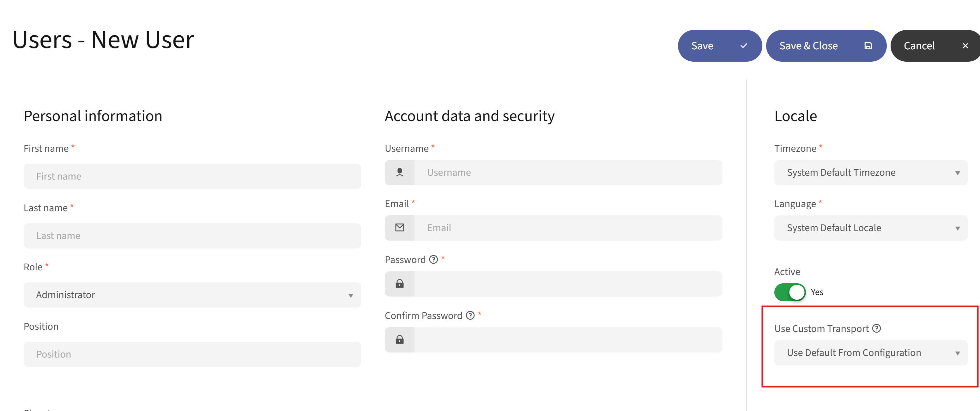Click the Position input field
Image resolution: width=980 pixels, height=411 pixels.
[x=192, y=354]
